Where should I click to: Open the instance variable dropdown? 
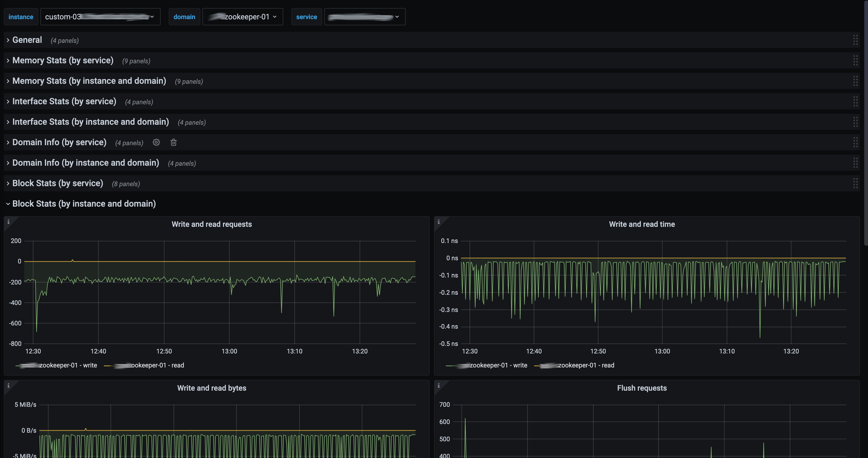click(100, 17)
